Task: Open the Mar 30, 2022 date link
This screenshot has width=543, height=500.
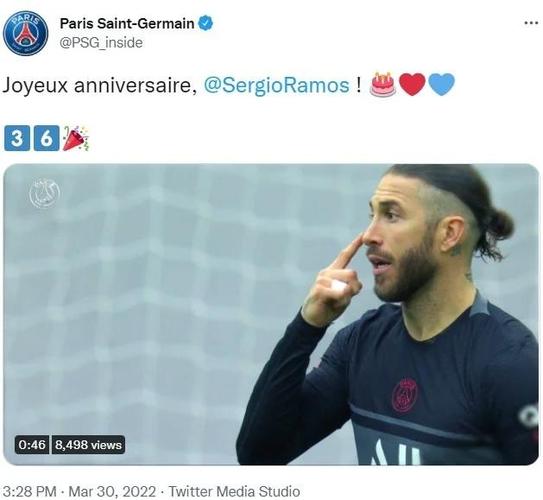Action: tap(112, 491)
